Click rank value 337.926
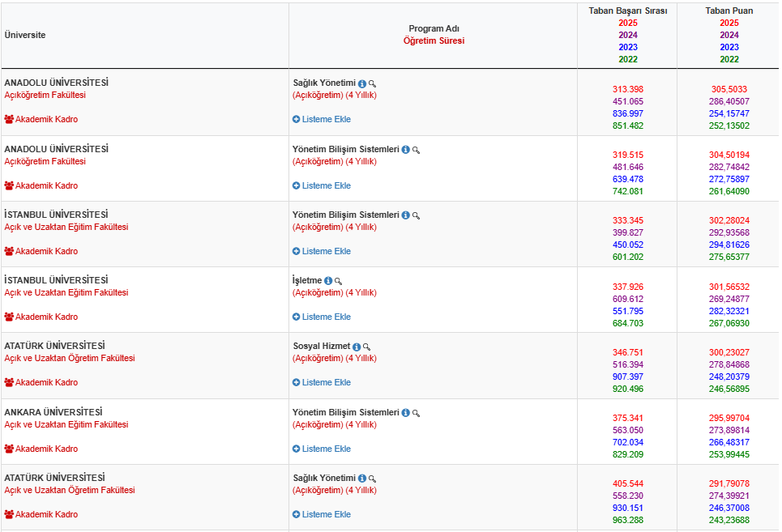782x532 pixels. pyautogui.click(x=628, y=287)
